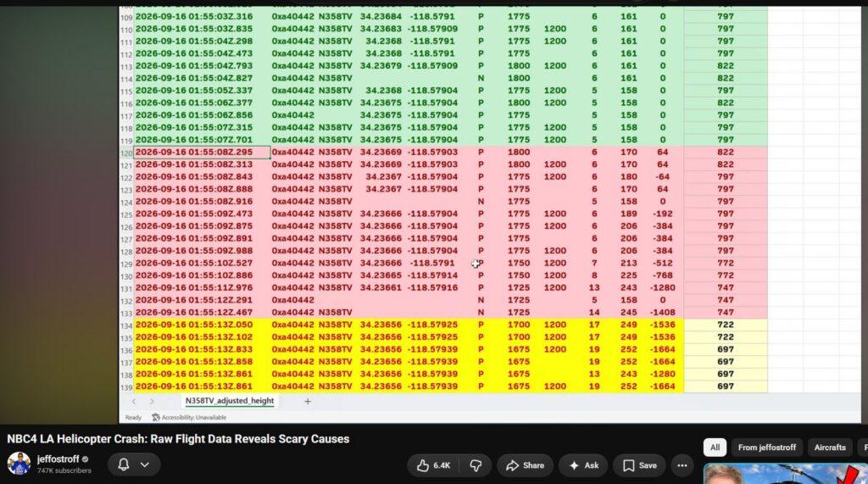Select row header 109

pyautogui.click(x=126, y=18)
